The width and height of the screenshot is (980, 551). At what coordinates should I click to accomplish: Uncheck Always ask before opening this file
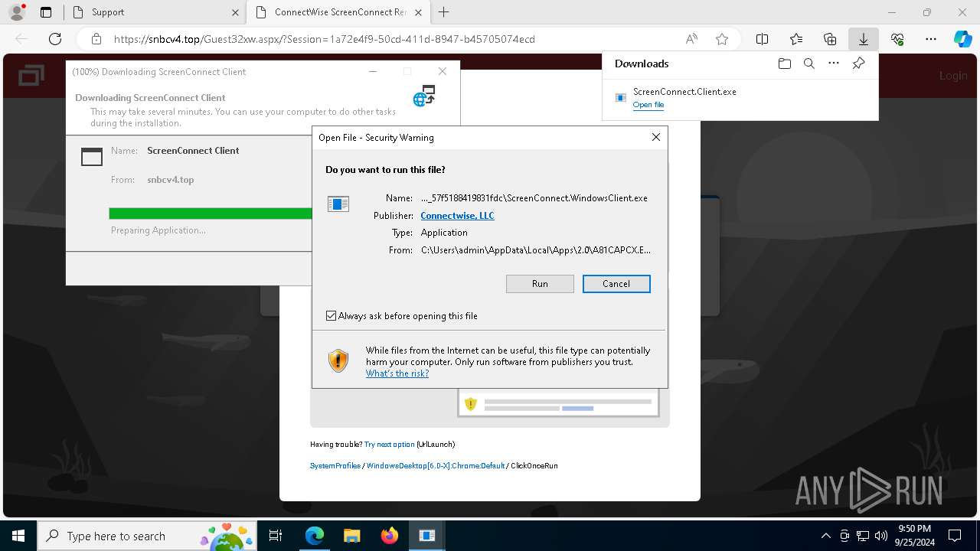point(331,315)
